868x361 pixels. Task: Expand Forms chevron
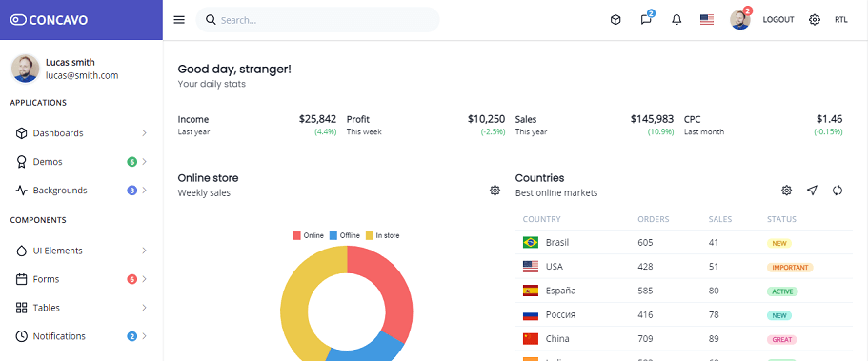coord(144,279)
